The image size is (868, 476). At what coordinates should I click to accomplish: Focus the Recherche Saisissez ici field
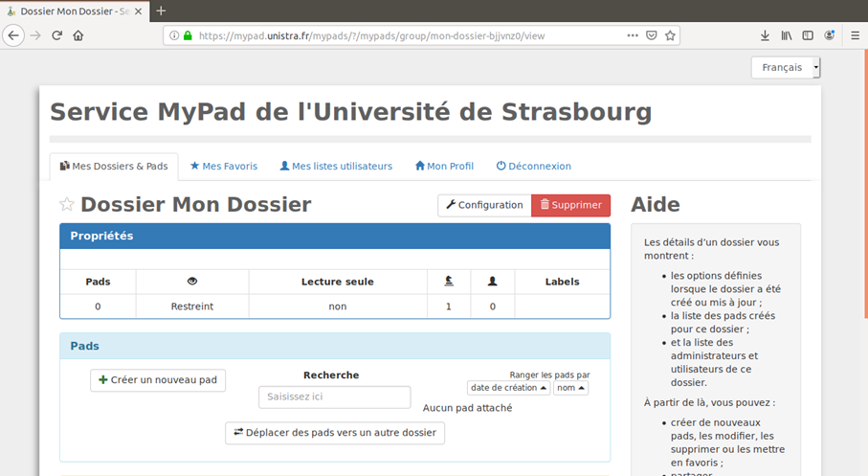point(334,397)
